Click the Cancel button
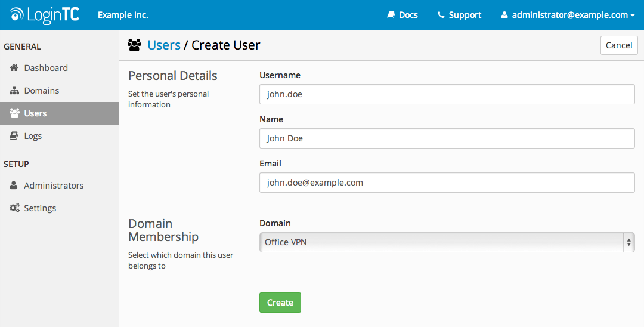Screen dimensions: 644x327 (x=619, y=45)
